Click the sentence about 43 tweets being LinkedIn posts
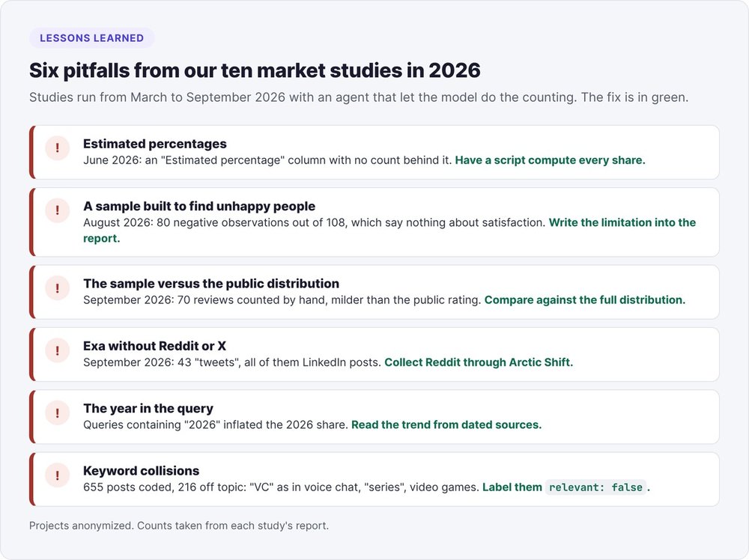 pos(232,362)
